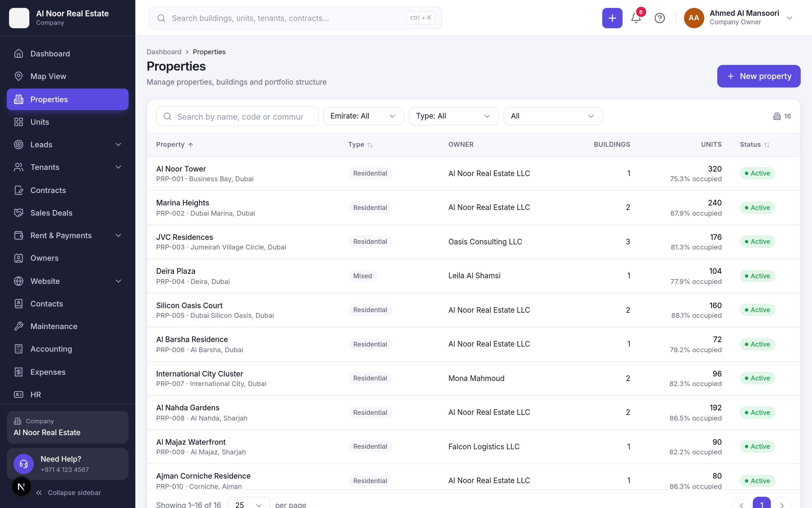Image resolution: width=812 pixels, height=508 pixels.
Task: Open the status All filter dropdown
Action: (553, 116)
